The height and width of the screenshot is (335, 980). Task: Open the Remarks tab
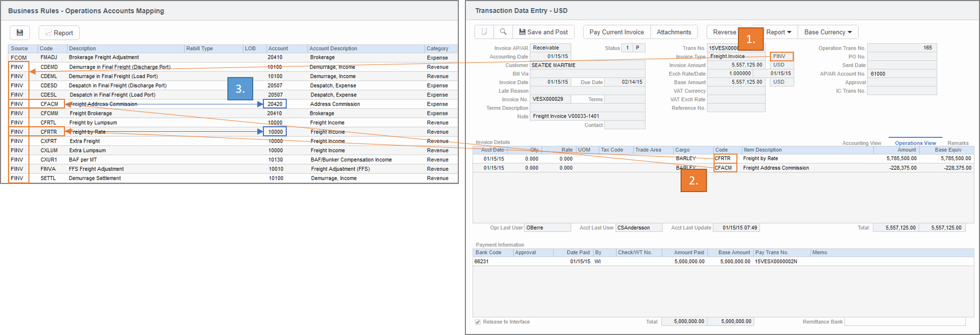coord(958,143)
